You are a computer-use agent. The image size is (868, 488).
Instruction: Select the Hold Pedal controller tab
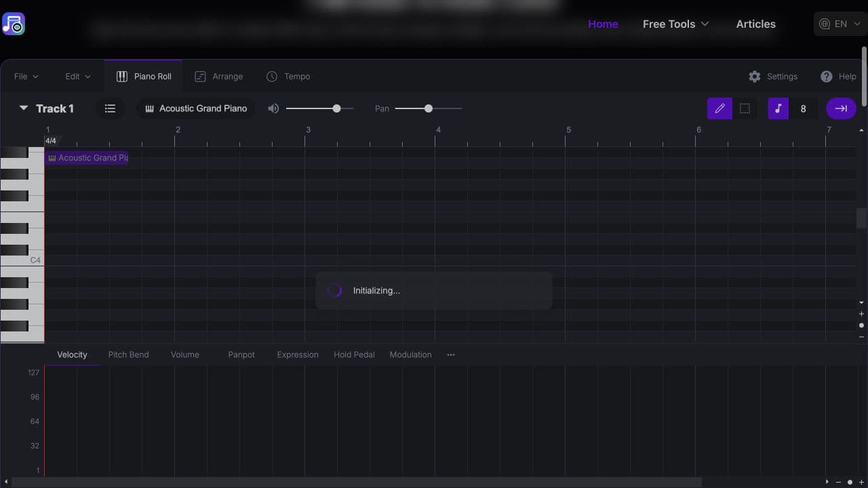[x=354, y=354]
